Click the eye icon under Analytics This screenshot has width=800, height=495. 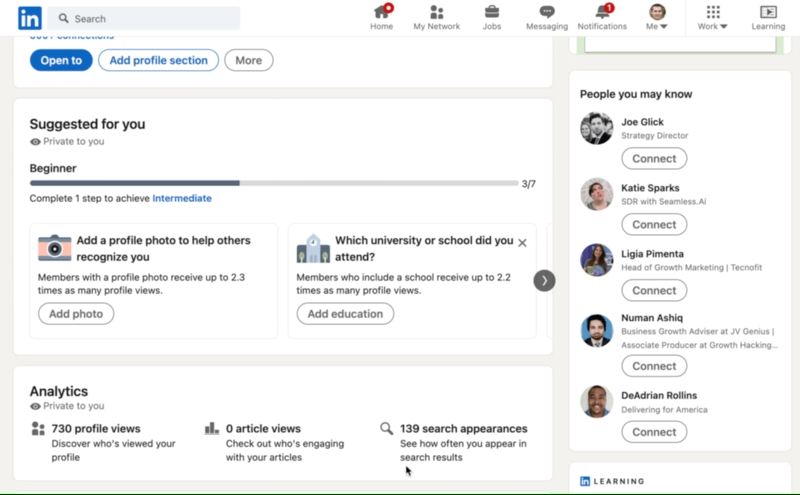point(35,406)
